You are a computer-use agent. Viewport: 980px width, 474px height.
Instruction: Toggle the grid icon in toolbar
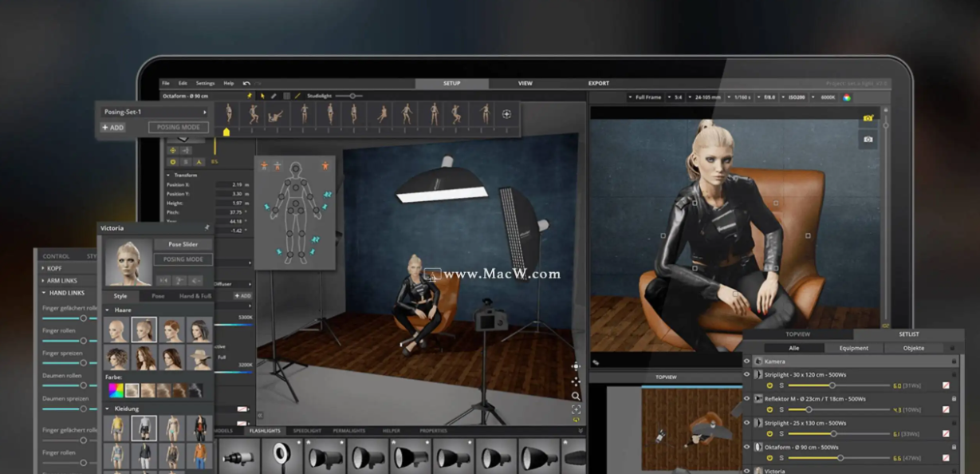tap(287, 96)
